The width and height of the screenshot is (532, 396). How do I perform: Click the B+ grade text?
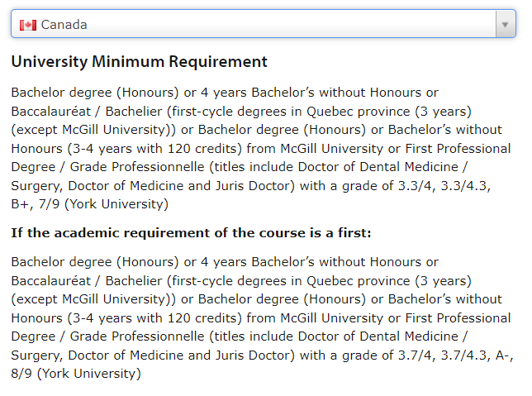click(x=22, y=204)
